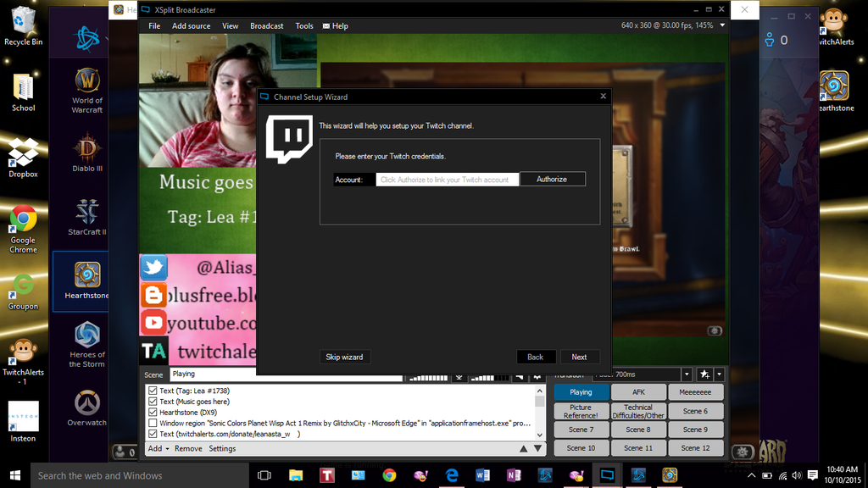This screenshot has width=868, height=488.
Task: Launch Google Chrome from the taskbar
Action: click(389, 475)
